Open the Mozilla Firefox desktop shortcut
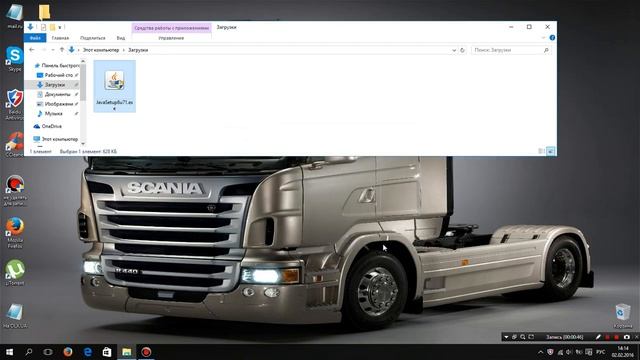640x360 pixels. (15, 233)
